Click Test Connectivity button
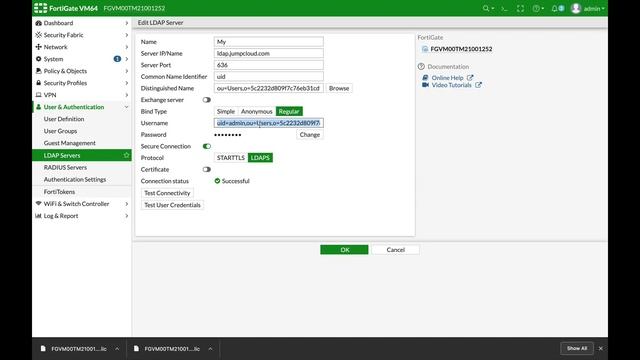 (x=167, y=193)
